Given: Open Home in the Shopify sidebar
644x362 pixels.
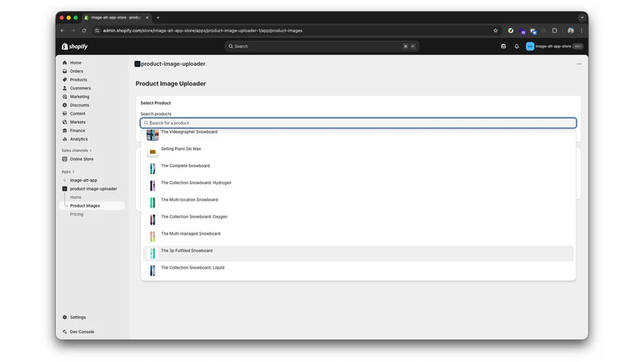Looking at the screenshot, I should [75, 63].
